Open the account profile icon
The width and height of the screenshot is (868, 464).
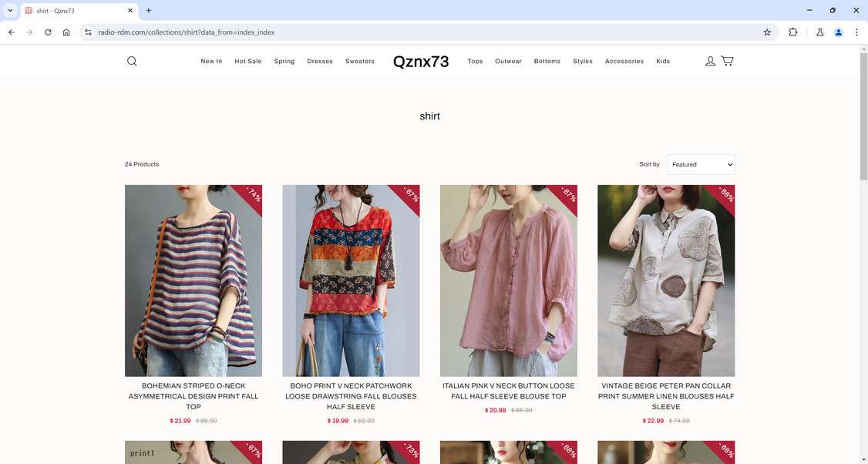point(710,61)
